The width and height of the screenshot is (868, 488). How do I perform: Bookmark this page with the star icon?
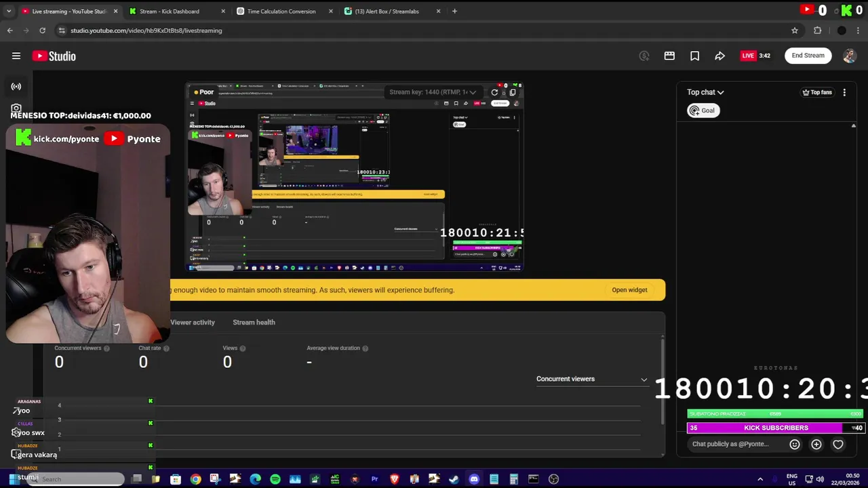point(795,30)
